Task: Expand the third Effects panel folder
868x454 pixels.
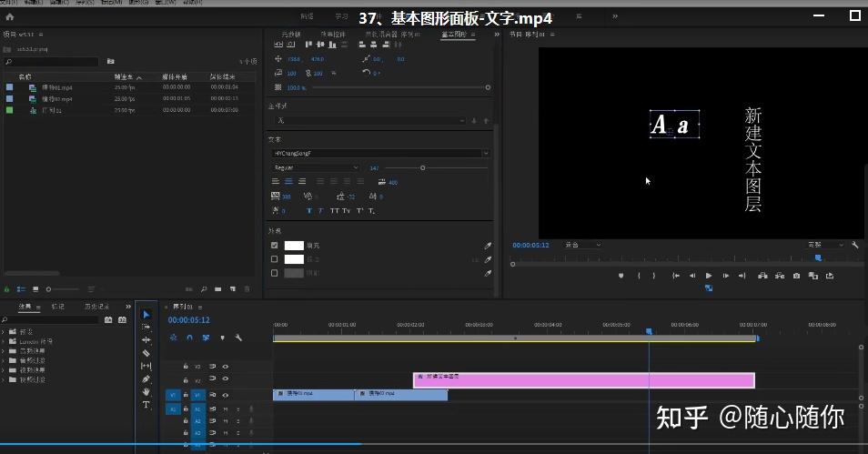Action: pos(4,351)
